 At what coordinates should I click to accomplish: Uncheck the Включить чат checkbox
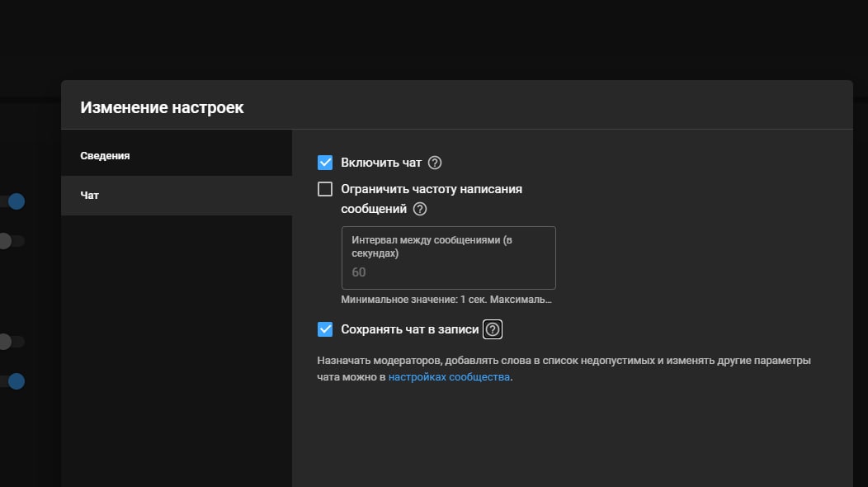point(325,163)
